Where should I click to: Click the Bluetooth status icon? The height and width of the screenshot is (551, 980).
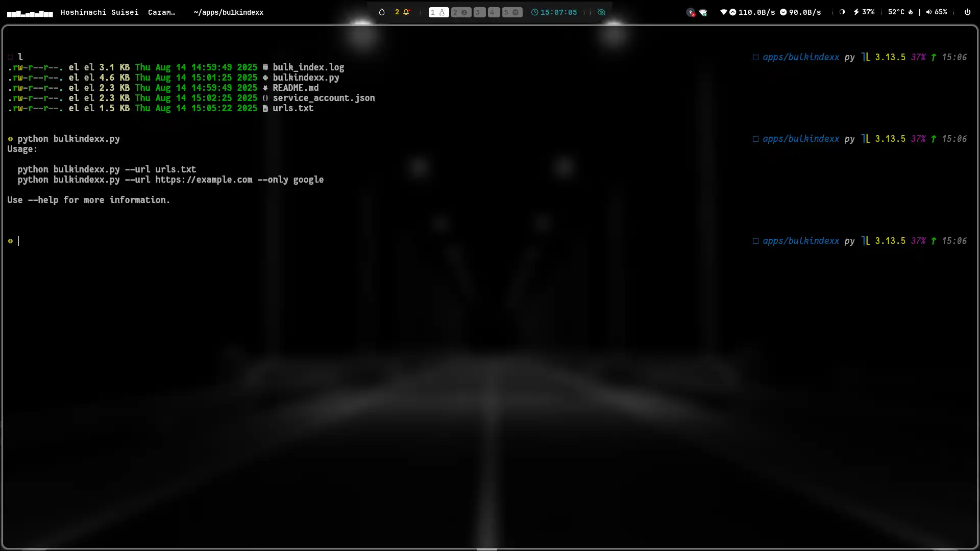click(691, 12)
